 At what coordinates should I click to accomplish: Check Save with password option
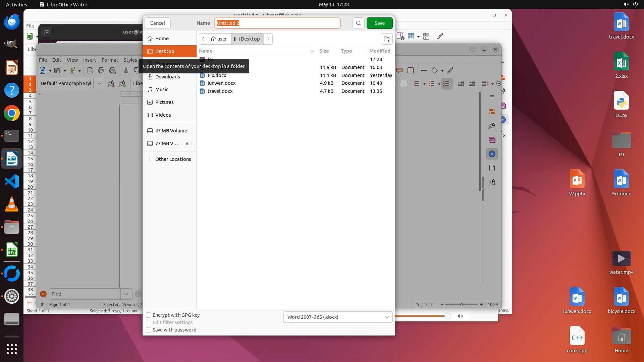click(149, 330)
